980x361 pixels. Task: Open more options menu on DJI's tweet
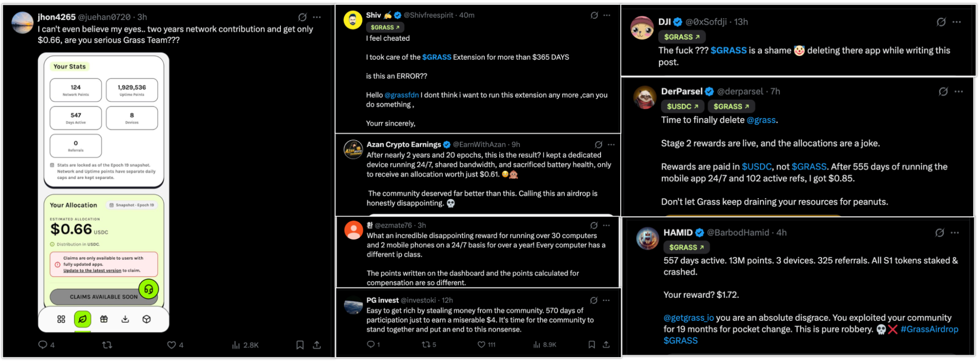point(956,22)
